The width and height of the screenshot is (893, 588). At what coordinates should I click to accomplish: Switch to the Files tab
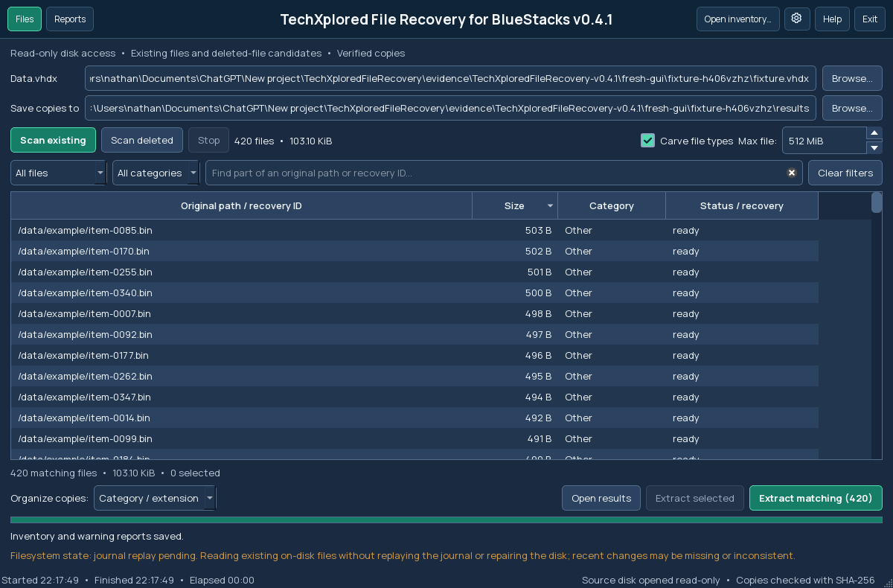pyautogui.click(x=25, y=19)
